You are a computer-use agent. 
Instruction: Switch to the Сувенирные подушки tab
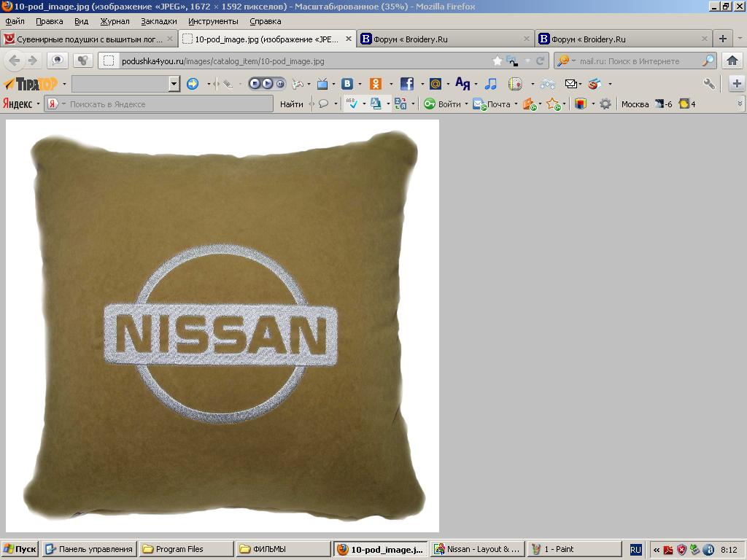88,39
